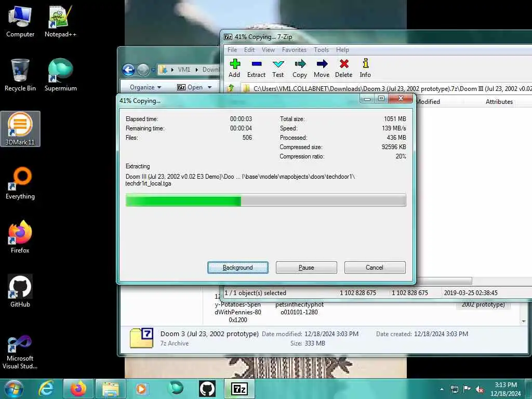Open the Action Center flag tray icon

(x=467, y=390)
